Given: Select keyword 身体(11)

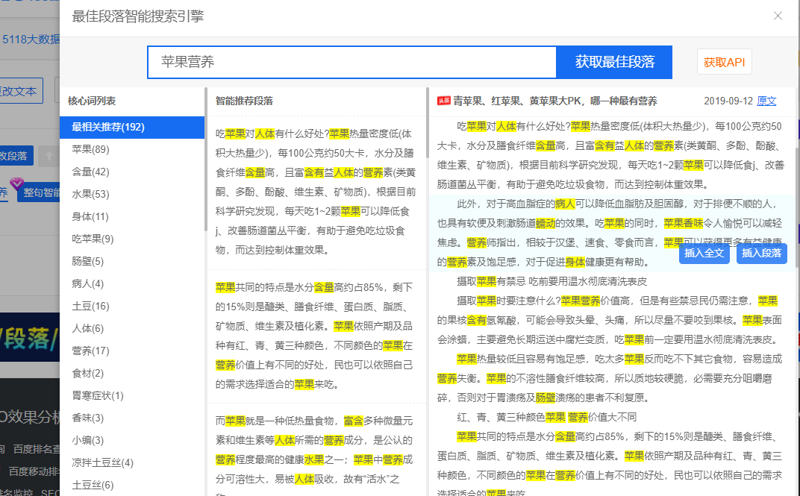Looking at the screenshot, I should (x=90, y=216).
